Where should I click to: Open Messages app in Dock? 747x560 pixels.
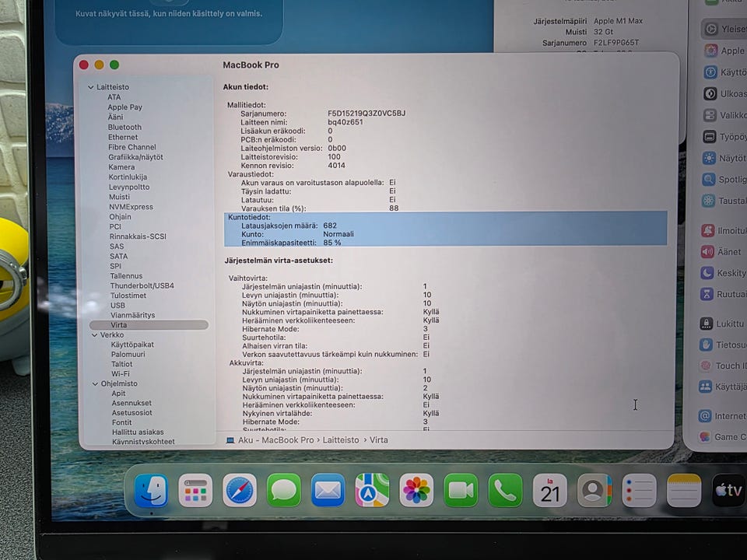click(x=284, y=491)
